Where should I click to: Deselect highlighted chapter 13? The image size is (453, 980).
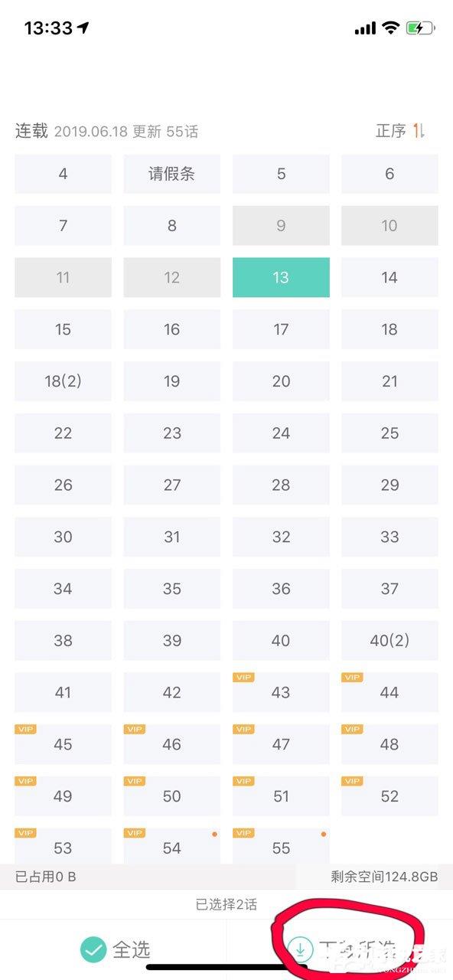tap(281, 277)
